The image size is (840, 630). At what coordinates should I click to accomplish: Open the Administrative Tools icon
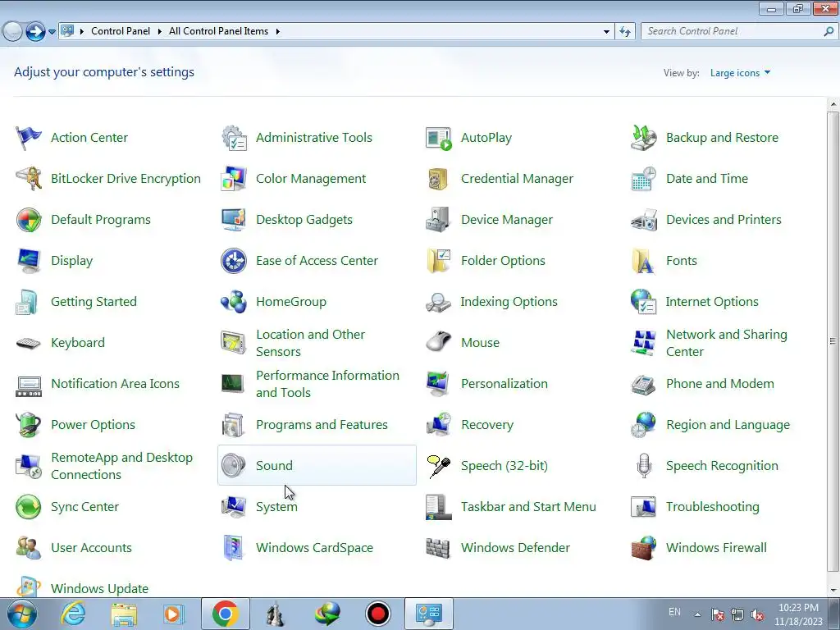pyautogui.click(x=234, y=138)
